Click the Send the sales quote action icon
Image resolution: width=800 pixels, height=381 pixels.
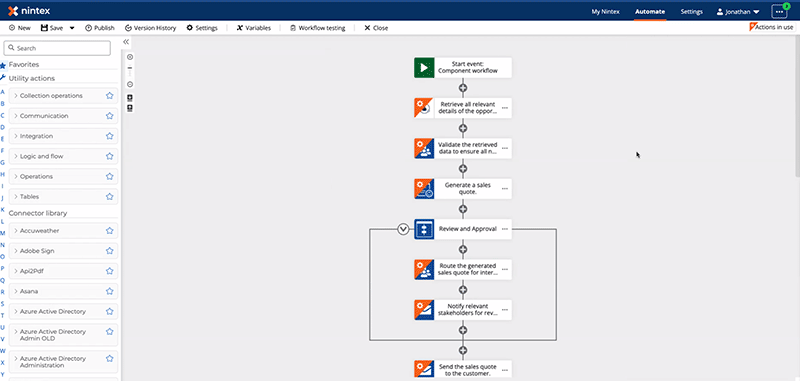tap(424, 370)
